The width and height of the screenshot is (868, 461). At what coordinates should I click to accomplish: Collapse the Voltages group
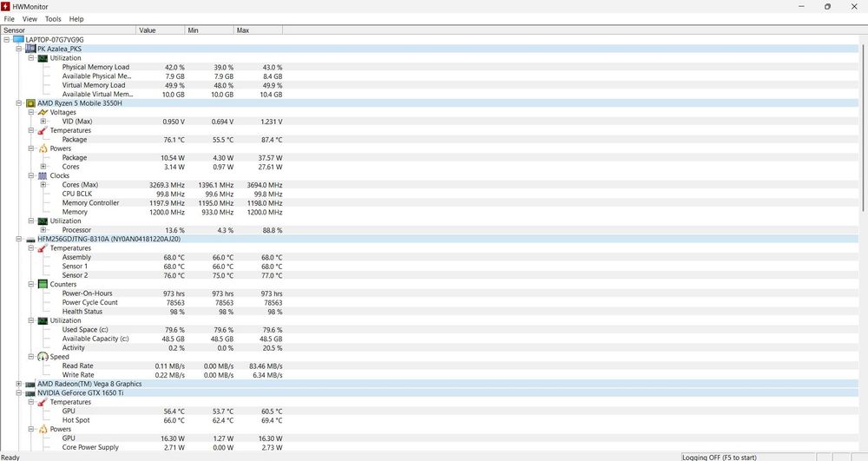pos(31,112)
